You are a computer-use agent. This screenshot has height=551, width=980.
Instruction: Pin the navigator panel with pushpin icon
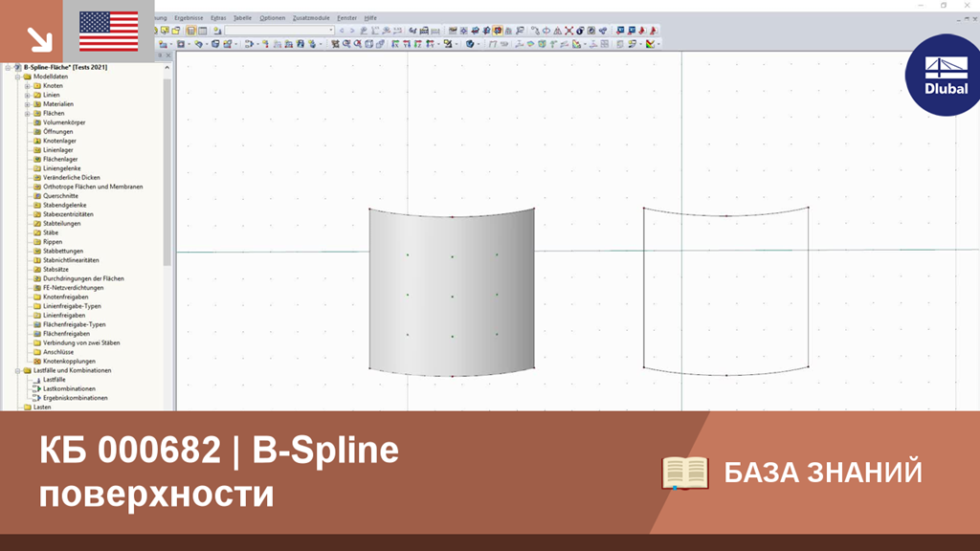[160, 55]
